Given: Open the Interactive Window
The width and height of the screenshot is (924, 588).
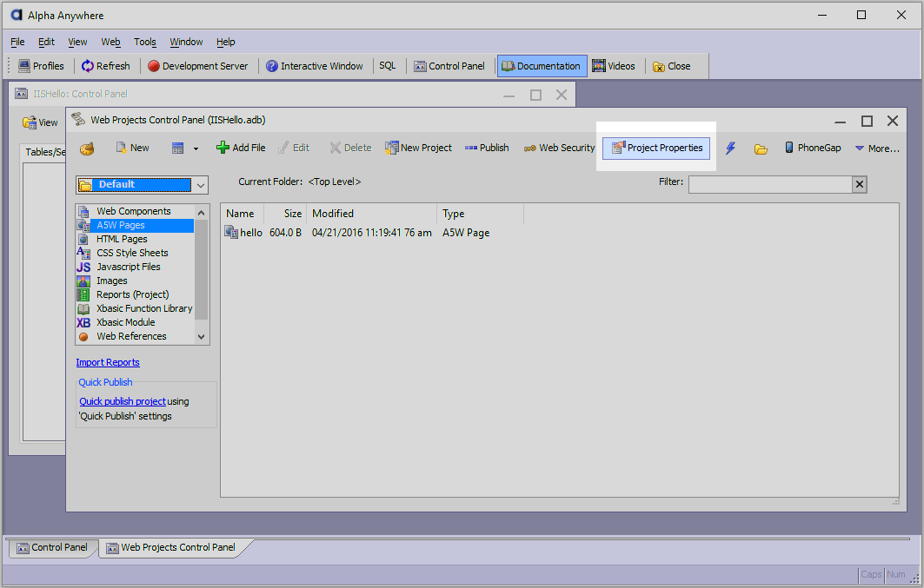Looking at the screenshot, I should [x=314, y=66].
